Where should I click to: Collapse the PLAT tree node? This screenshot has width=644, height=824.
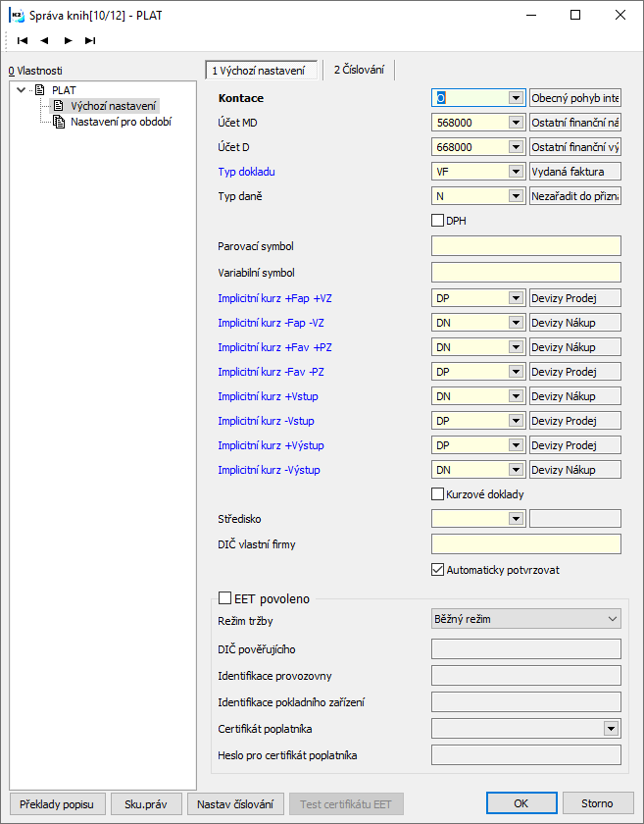click(x=21, y=90)
